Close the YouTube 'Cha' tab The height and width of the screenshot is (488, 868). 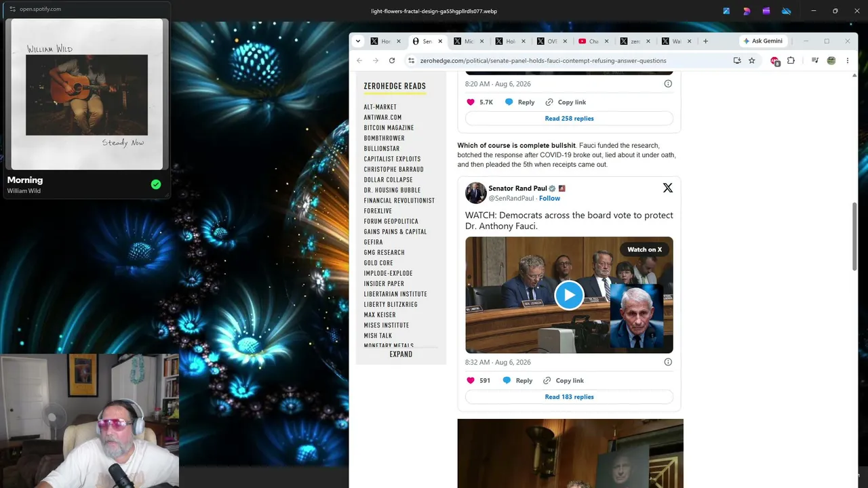tap(606, 41)
